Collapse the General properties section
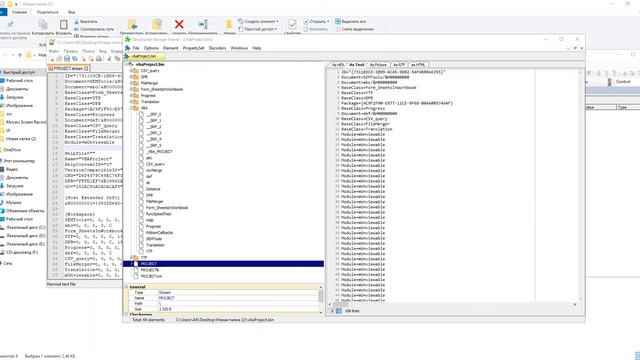640x360 pixels. [127, 287]
